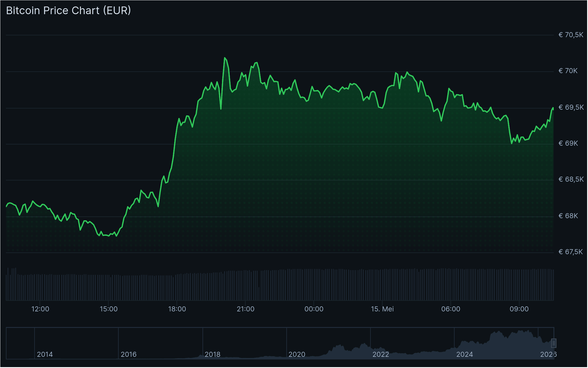The height and width of the screenshot is (368, 588).
Task: Click the 21:00 time axis label
Action: point(246,309)
